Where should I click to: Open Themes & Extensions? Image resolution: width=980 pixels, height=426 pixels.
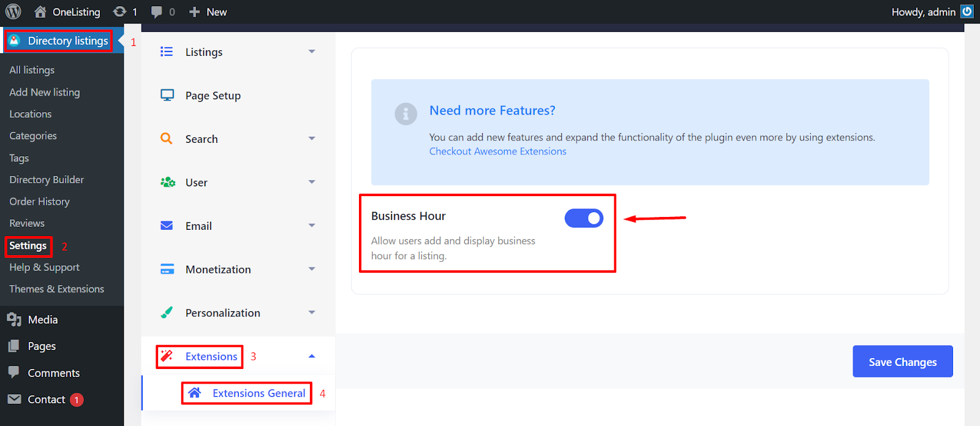57,289
